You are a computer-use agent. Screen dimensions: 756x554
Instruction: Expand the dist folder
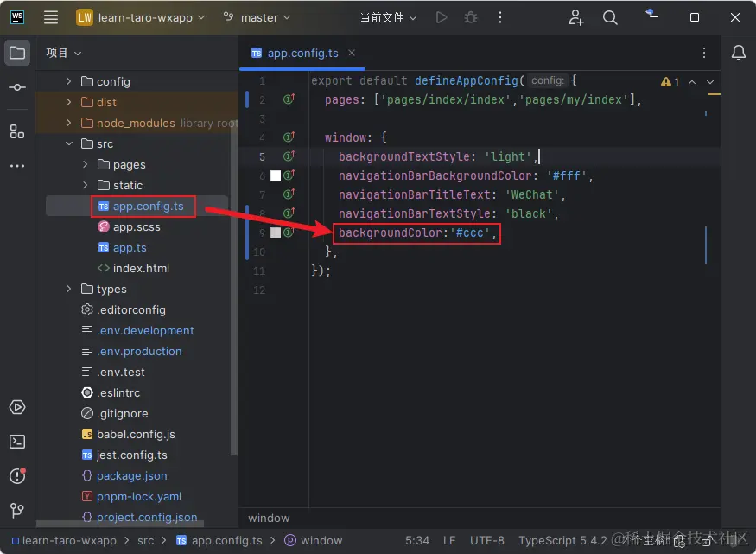[68, 102]
